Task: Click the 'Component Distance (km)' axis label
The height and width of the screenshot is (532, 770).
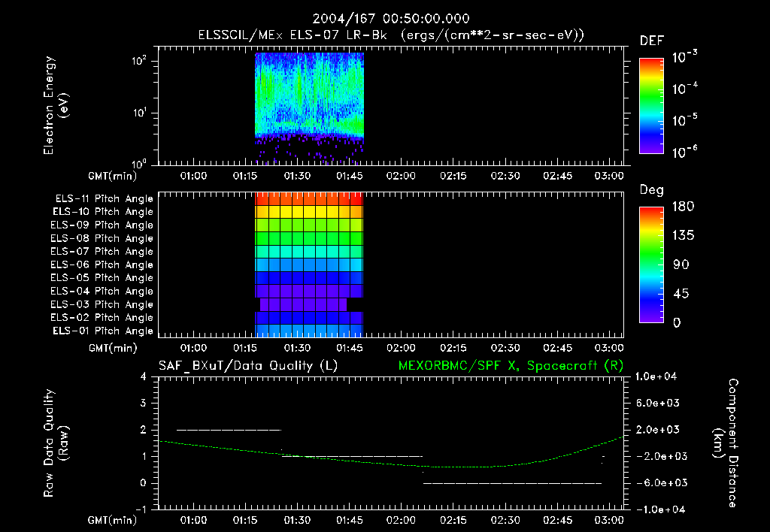Action: click(x=726, y=443)
